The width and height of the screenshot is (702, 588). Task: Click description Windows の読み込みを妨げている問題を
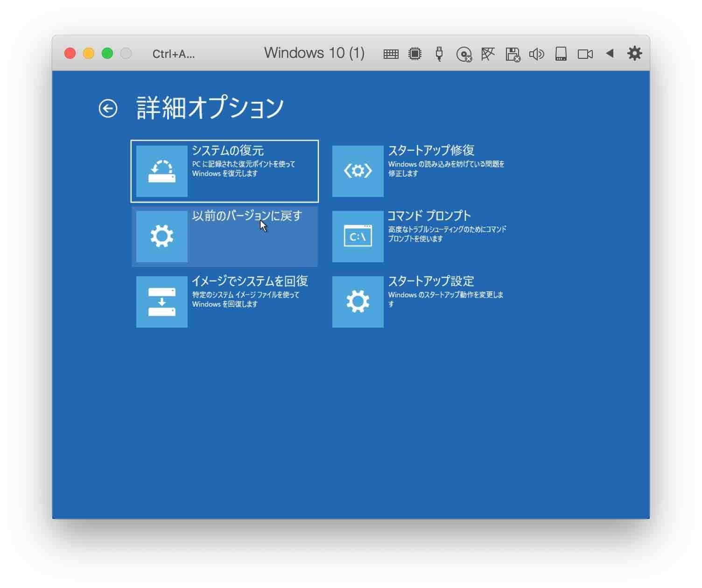pos(446,164)
